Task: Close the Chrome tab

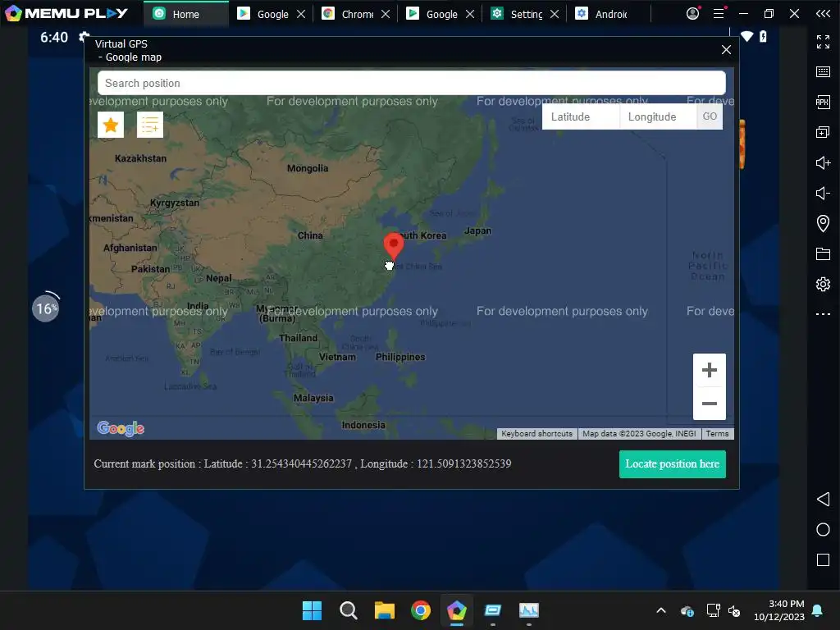Action: tap(386, 14)
